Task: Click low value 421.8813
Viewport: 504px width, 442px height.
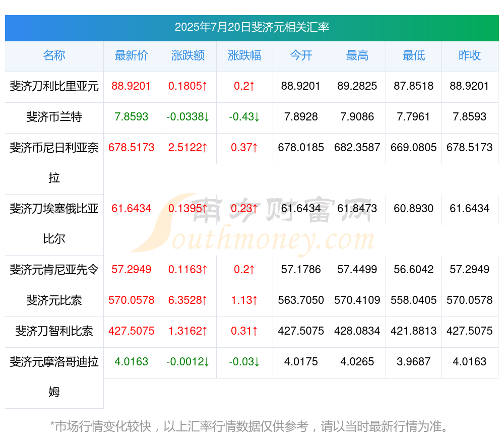Action: coord(414,331)
